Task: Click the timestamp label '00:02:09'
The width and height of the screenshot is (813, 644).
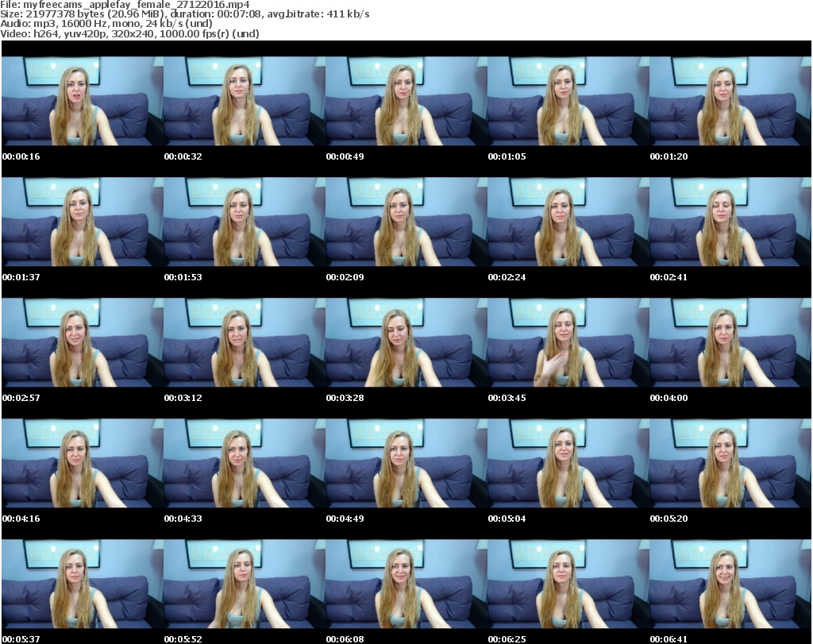Action: [x=345, y=277]
